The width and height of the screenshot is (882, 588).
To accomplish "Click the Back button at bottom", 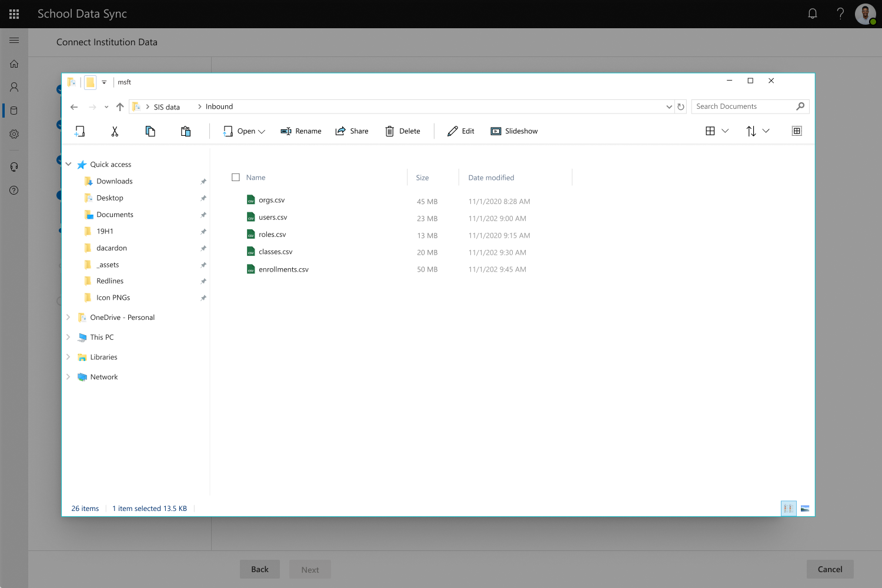I will point(260,569).
